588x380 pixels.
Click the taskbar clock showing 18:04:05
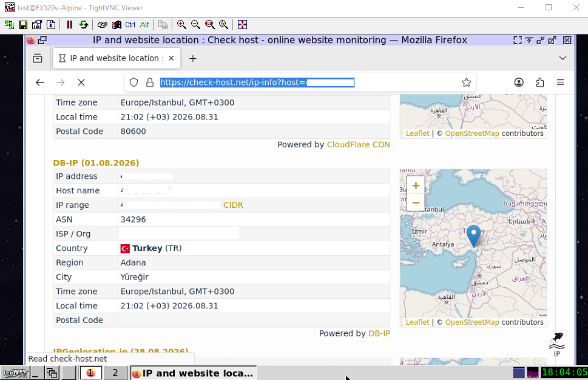coord(564,373)
